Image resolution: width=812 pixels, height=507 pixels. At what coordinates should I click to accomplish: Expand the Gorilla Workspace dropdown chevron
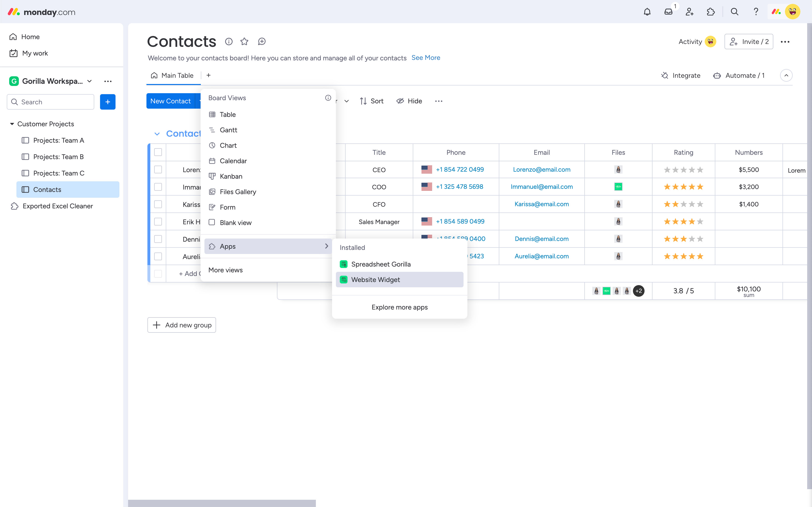pyautogui.click(x=90, y=81)
